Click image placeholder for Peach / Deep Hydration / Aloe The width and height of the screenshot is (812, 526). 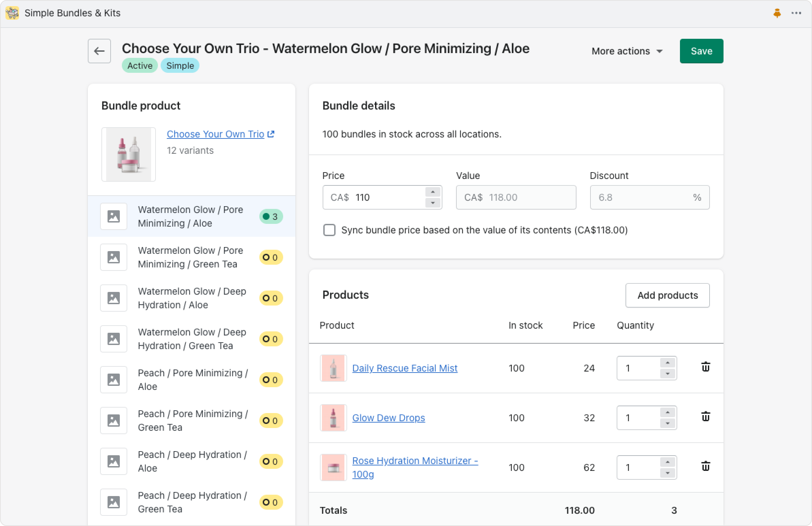click(x=114, y=462)
